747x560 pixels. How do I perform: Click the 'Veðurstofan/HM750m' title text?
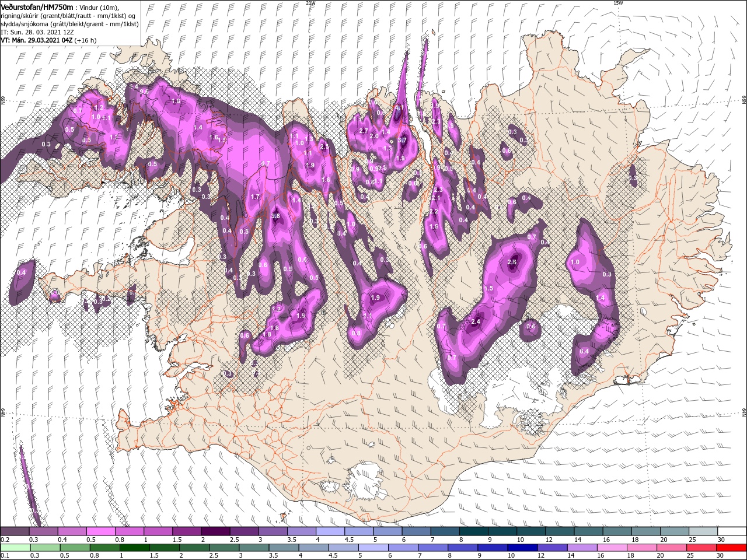[37, 6]
